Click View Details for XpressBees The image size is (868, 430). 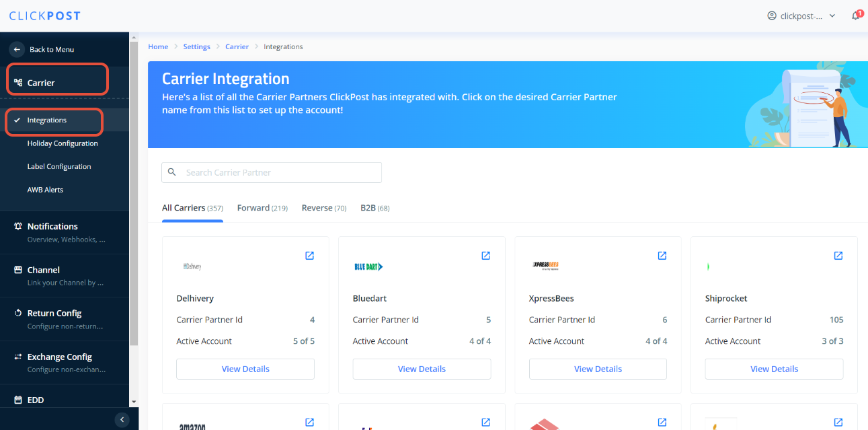(x=598, y=369)
